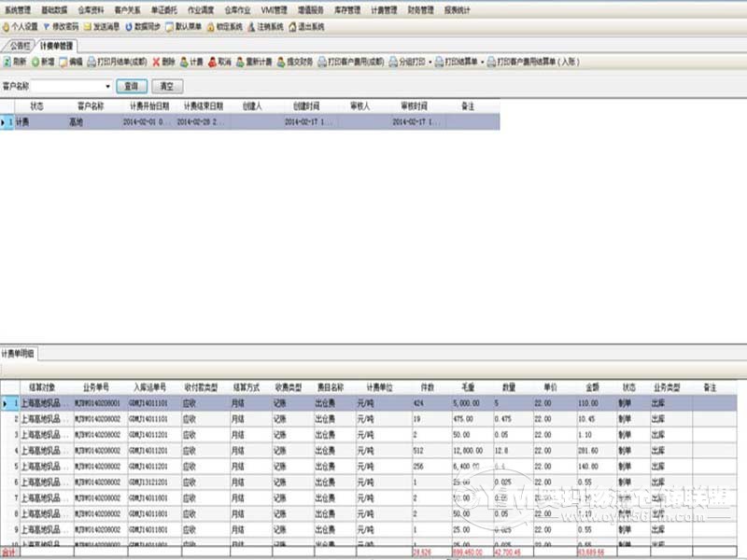Screen dimensions: 747x560
Task: Click the 提交财务 submit to finance icon
Action: (281, 62)
